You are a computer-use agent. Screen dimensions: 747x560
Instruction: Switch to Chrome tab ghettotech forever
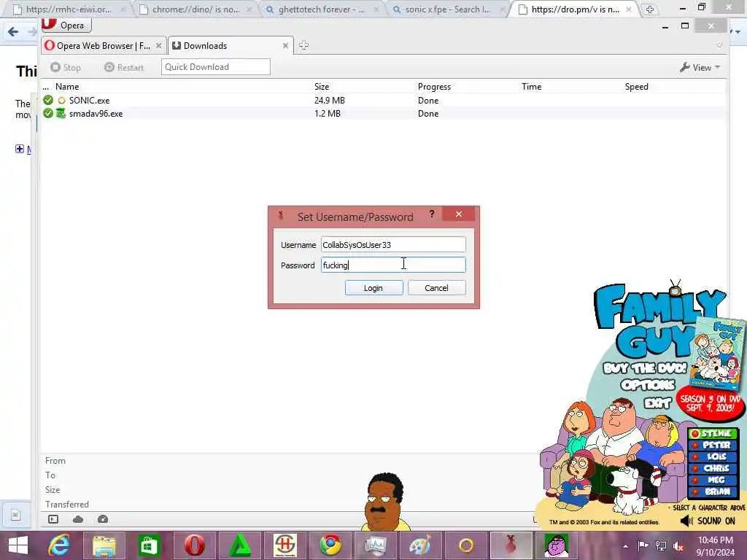[322, 9]
